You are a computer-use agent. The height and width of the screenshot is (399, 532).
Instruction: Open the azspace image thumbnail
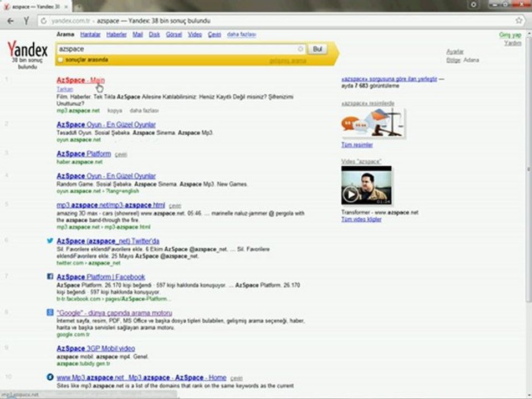tap(373, 123)
